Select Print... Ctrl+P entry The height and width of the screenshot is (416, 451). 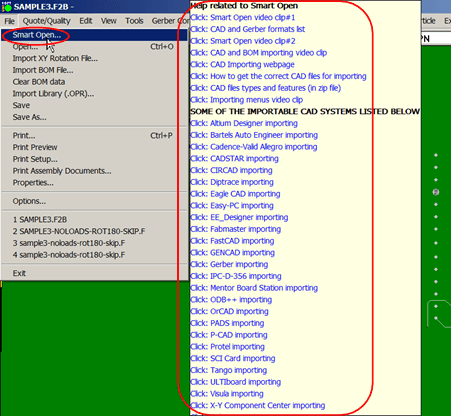95,136
